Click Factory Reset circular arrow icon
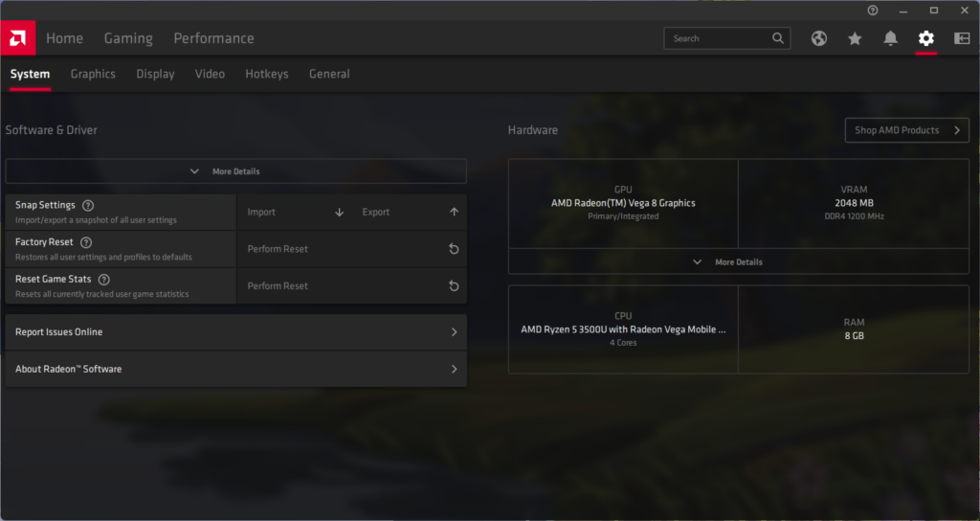 pyautogui.click(x=454, y=249)
